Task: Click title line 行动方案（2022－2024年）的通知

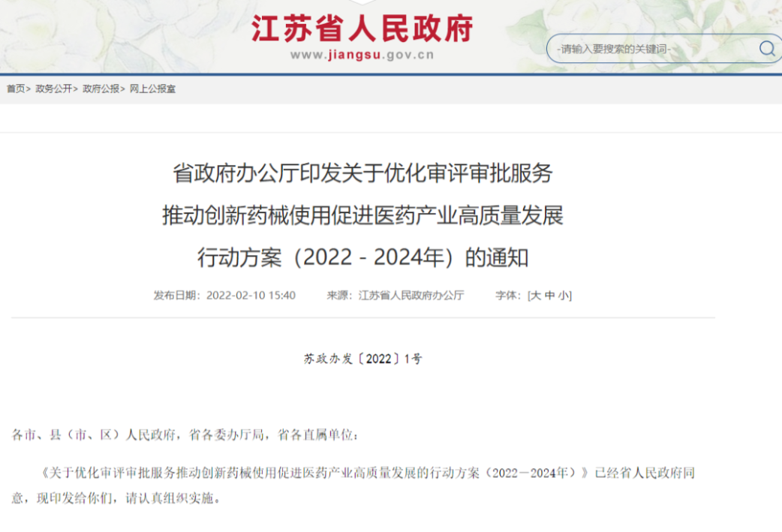Action: pos(362,258)
